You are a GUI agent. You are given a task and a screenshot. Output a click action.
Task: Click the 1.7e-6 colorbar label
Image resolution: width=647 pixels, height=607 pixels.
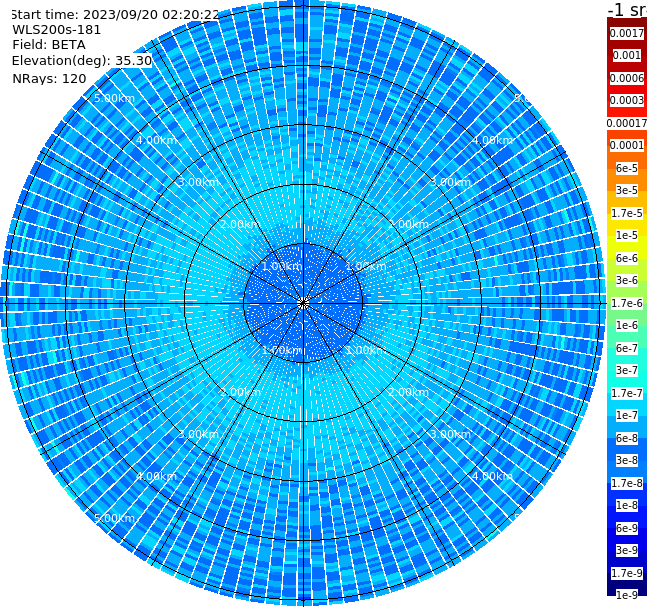(627, 303)
